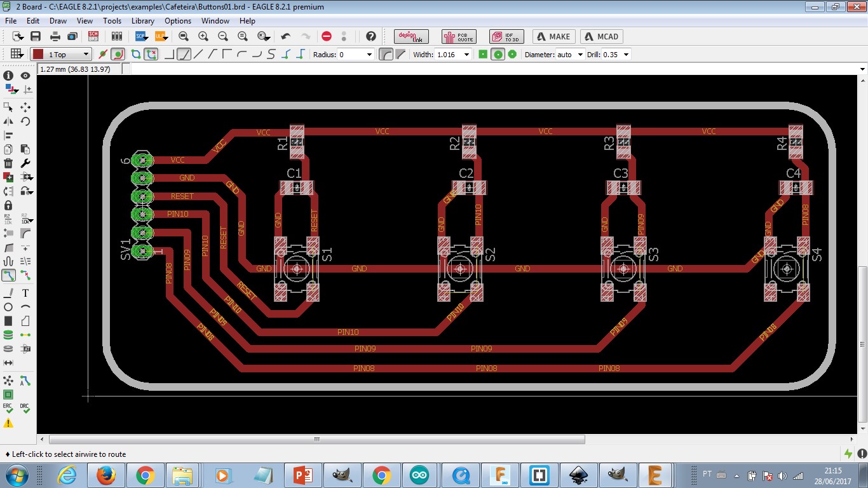The height and width of the screenshot is (488, 868).
Task: Select the Meander tool
Action: 9,261
